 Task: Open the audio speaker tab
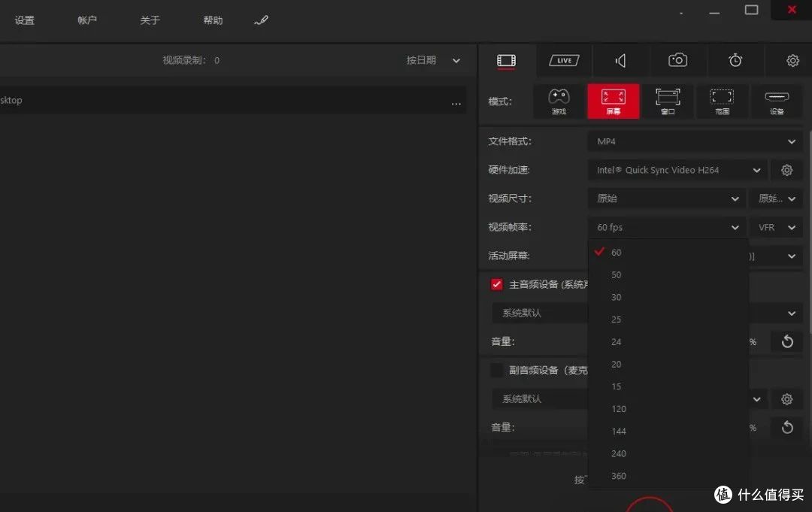coord(620,61)
